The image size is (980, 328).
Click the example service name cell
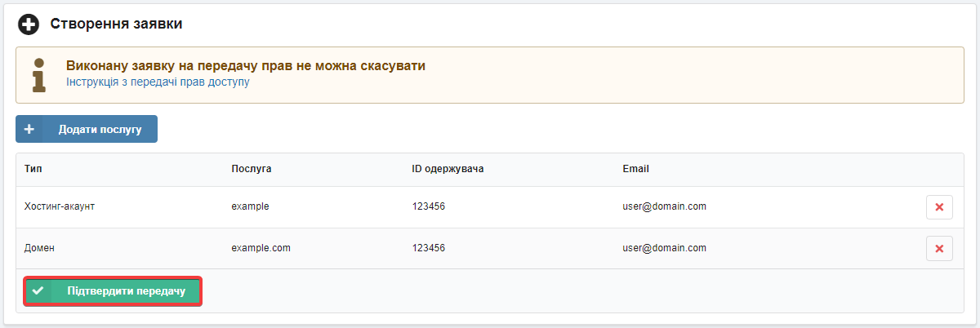[x=250, y=206]
